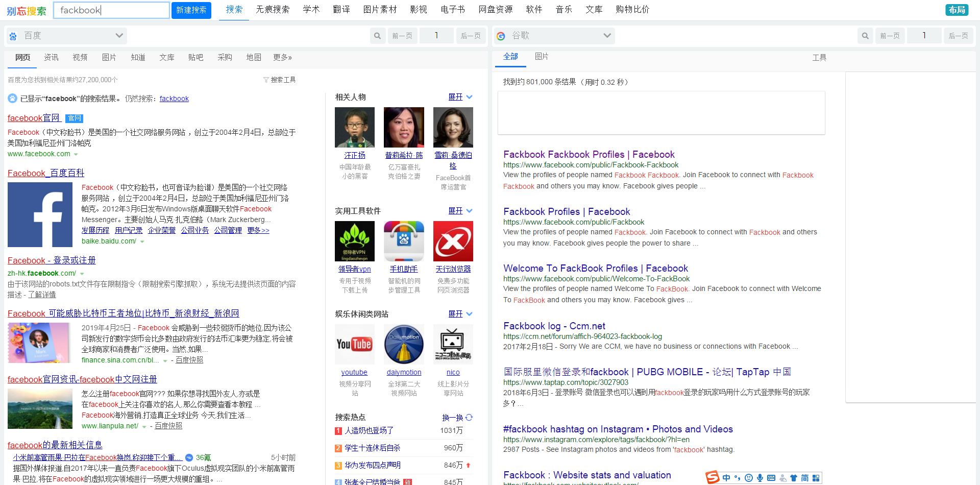Screen dimensions: 980x485
Task: Click the 汪正扬 person photo
Action: click(355, 127)
